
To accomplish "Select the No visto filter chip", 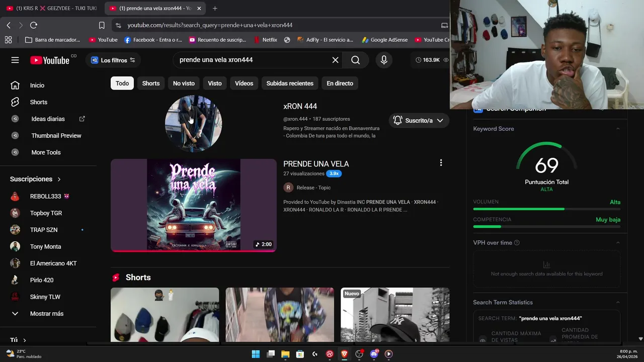I will 184,83.
